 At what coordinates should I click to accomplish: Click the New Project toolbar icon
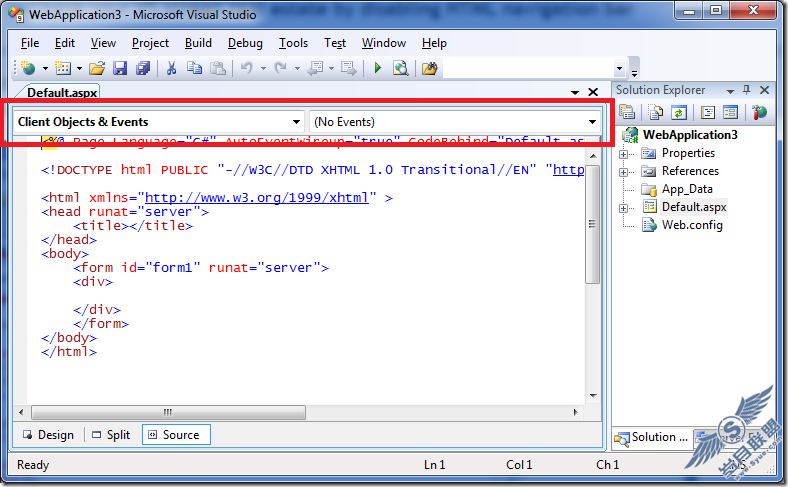[28, 68]
